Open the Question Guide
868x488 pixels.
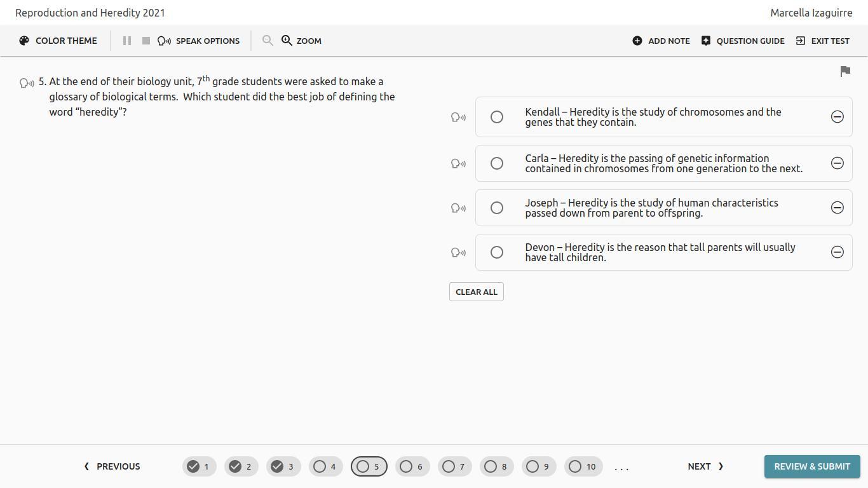pos(743,41)
